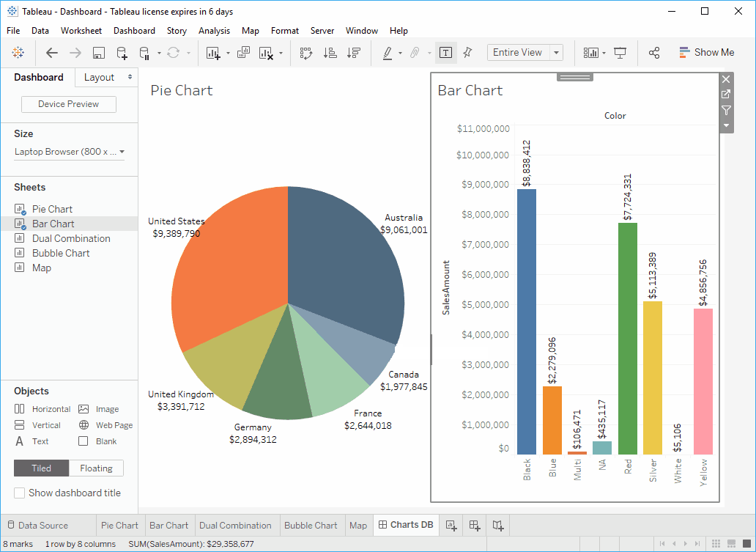Switch object placement to Floating
Image resolution: width=756 pixels, height=552 pixels.
[96, 468]
